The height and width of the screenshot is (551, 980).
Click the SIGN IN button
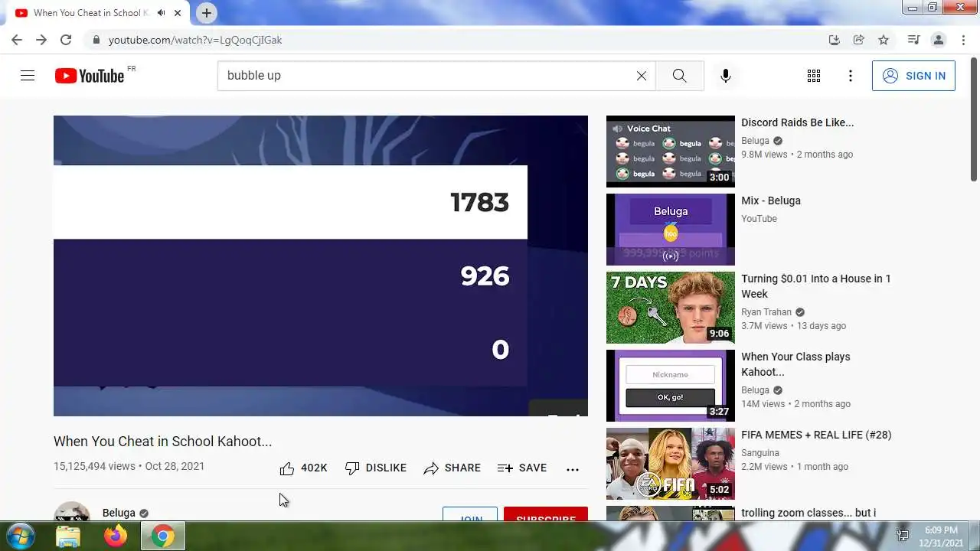(913, 76)
